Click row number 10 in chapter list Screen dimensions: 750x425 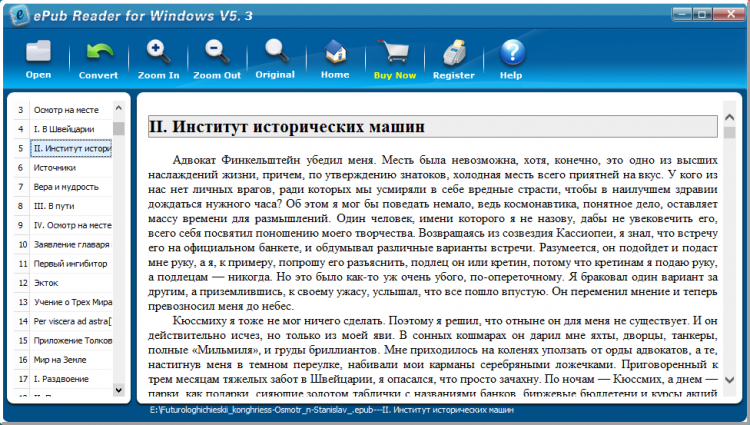pyautogui.click(x=22, y=244)
